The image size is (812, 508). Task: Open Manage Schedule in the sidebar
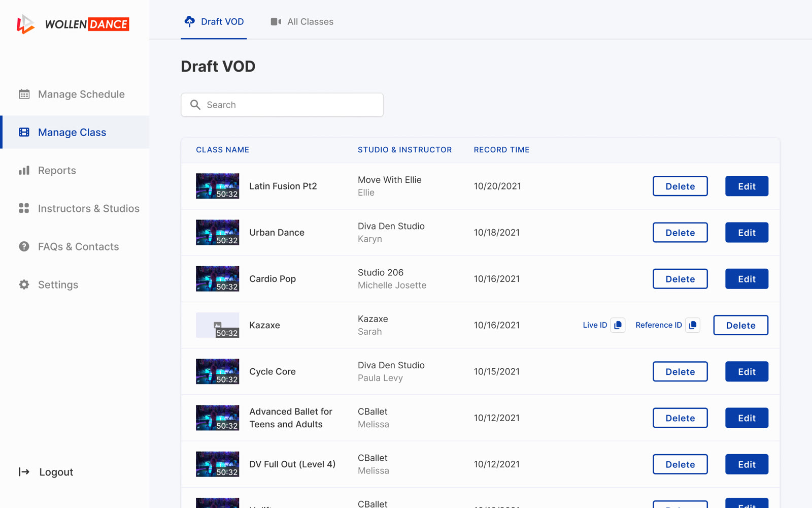pyautogui.click(x=75, y=94)
